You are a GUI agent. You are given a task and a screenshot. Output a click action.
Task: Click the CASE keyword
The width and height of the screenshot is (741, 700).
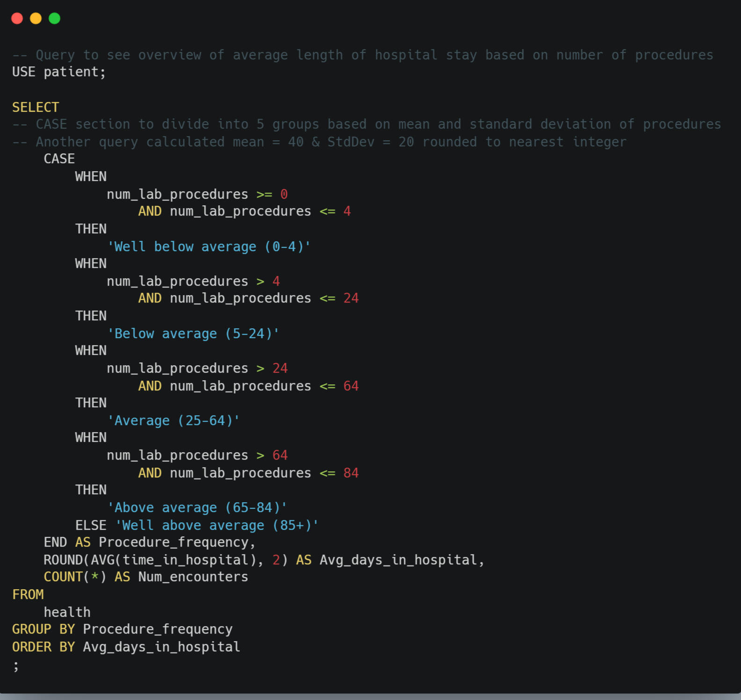coord(59,159)
